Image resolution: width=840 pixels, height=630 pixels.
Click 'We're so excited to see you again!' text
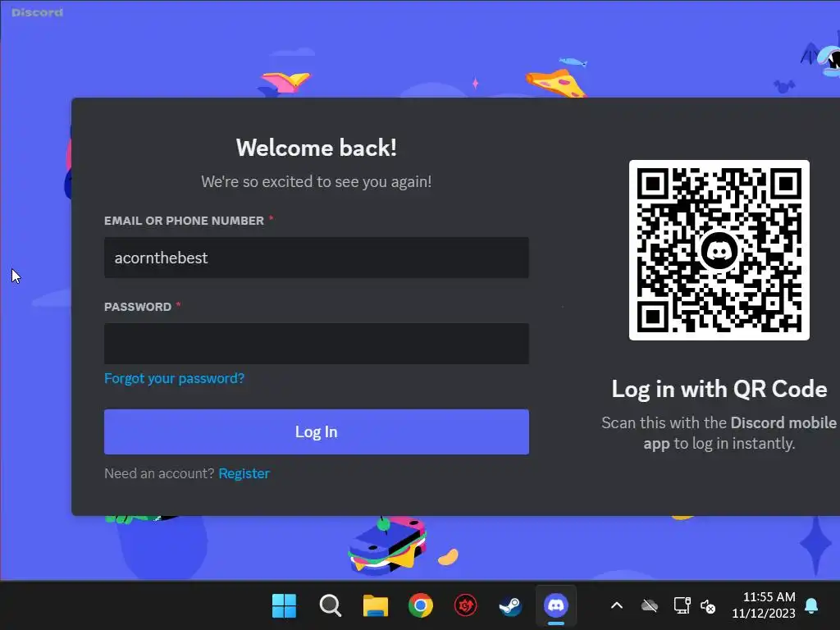(316, 181)
